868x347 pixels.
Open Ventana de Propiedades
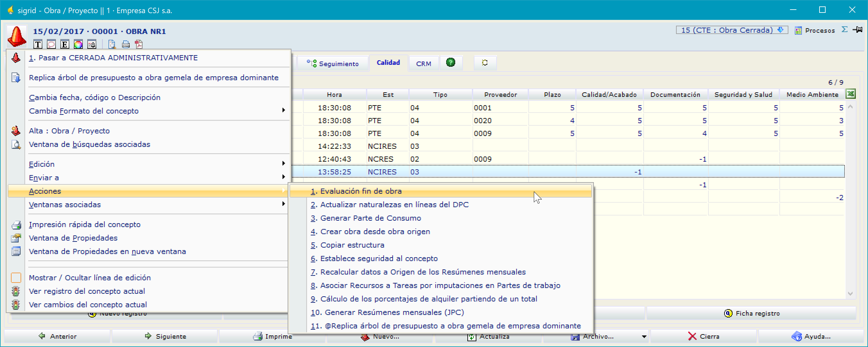coord(148,238)
